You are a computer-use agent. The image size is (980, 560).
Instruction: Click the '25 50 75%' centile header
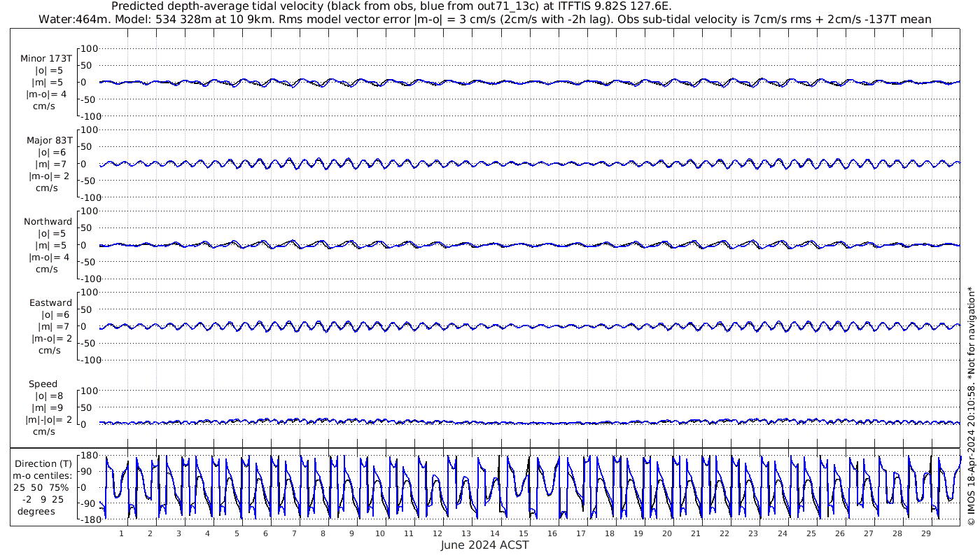tap(43, 487)
